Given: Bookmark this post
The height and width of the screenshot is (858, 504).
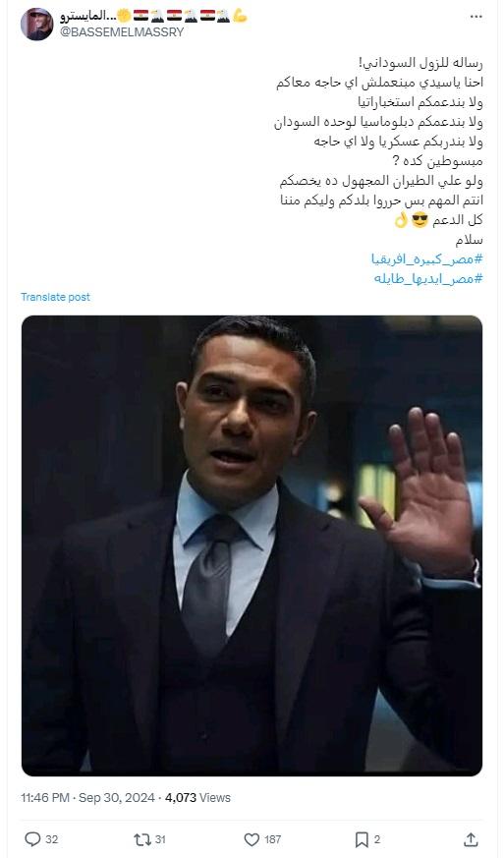Looking at the screenshot, I should coord(362,839).
